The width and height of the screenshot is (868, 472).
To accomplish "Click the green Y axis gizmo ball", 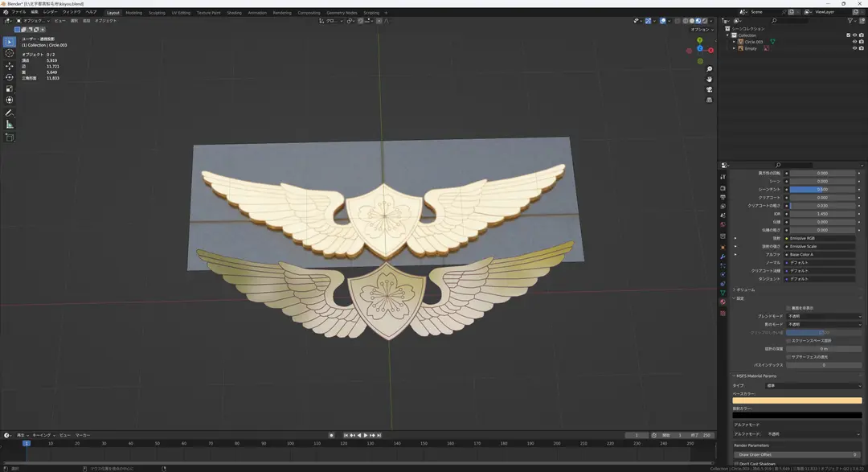I will click(700, 40).
